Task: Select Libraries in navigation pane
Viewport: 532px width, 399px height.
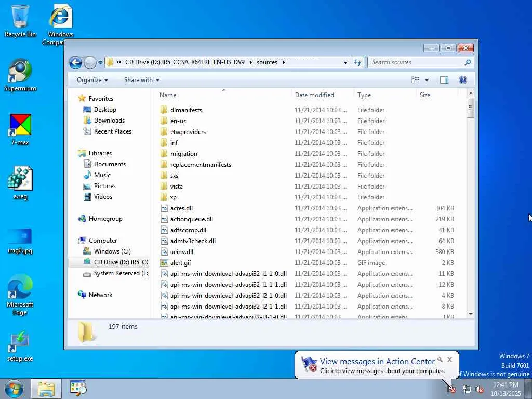Action: tap(100, 153)
